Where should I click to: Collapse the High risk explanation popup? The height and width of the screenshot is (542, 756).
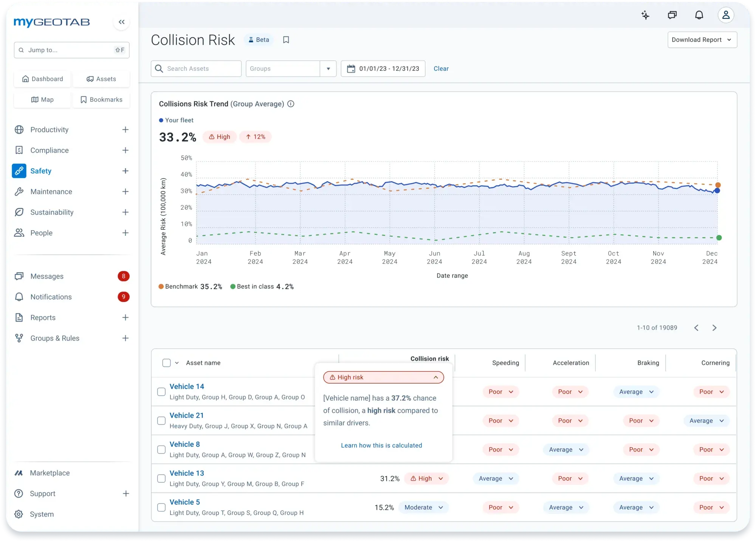pyautogui.click(x=436, y=377)
